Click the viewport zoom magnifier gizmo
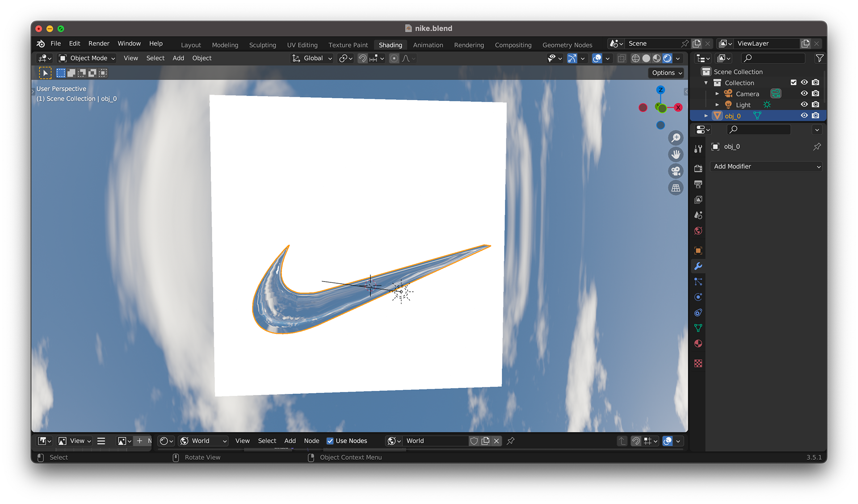The height and width of the screenshot is (504, 858). click(x=676, y=138)
